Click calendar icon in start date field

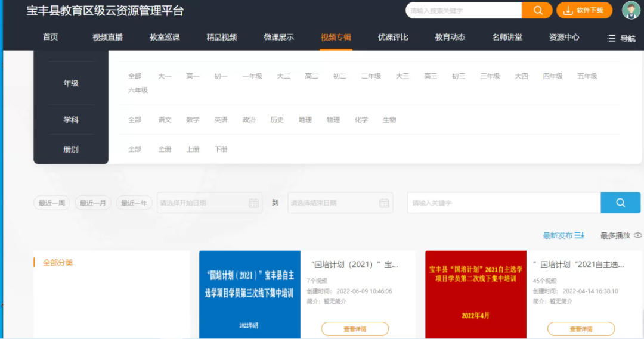[x=253, y=203]
